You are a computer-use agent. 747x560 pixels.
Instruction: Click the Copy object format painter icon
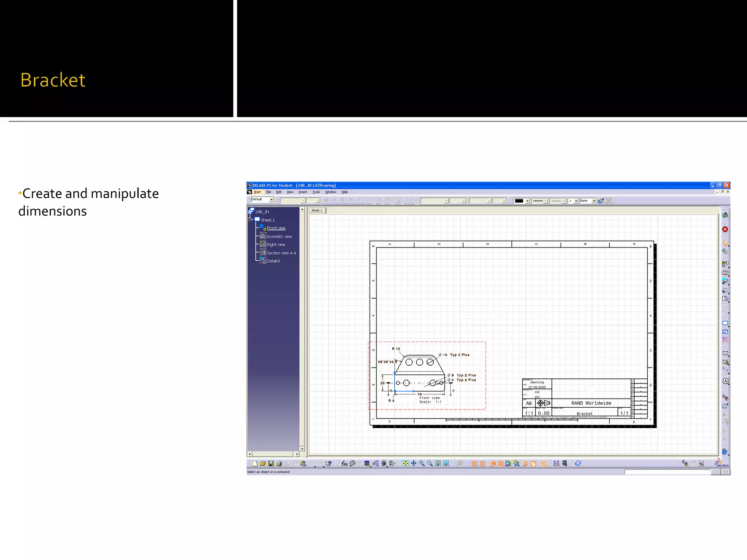[601, 201]
